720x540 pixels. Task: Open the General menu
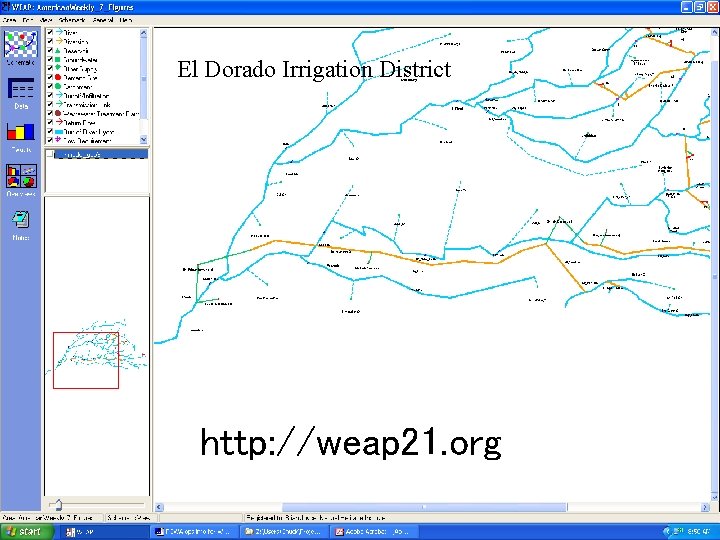(103, 20)
